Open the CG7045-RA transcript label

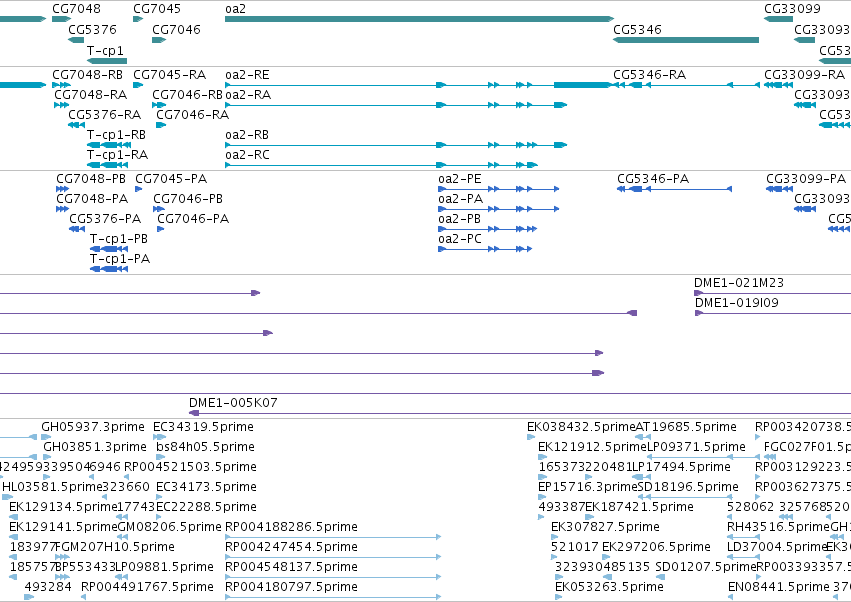click(x=169, y=74)
